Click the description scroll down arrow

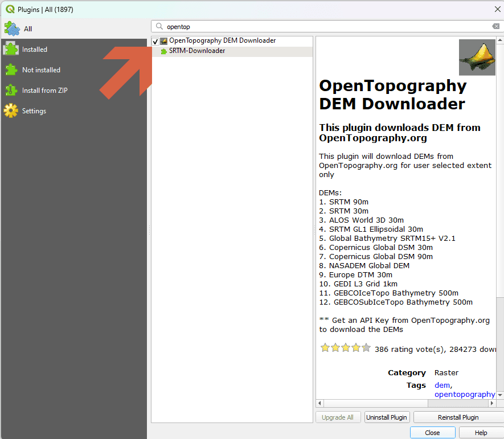[500, 395]
